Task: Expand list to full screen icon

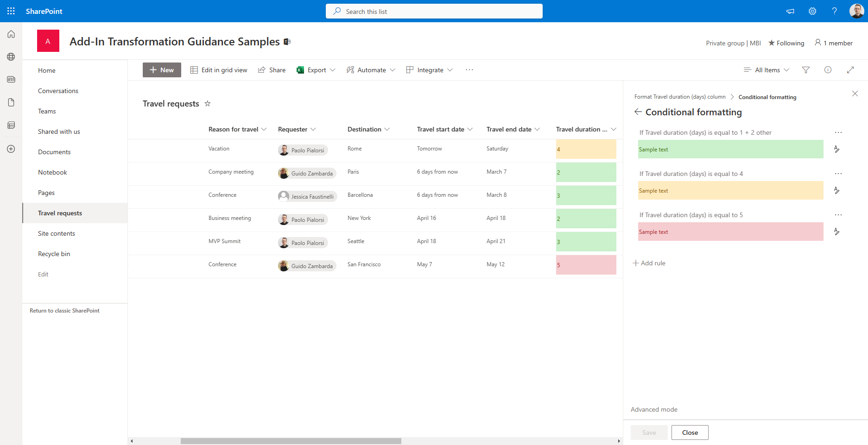Action: point(850,70)
